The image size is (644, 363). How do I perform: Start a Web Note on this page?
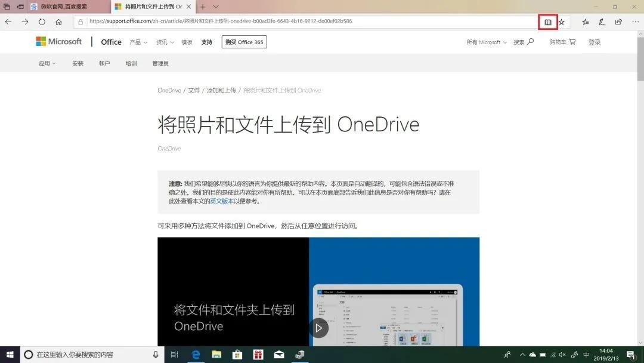pyautogui.click(x=601, y=21)
